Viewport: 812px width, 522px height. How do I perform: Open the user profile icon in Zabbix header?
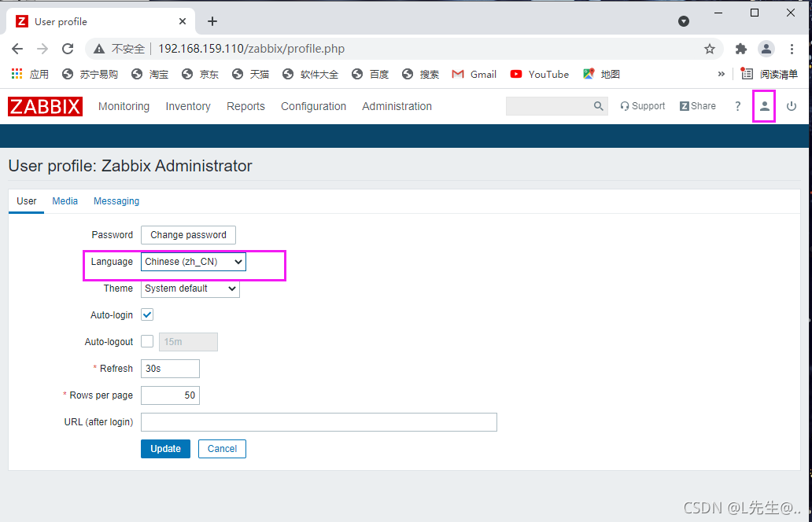tap(764, 106)
